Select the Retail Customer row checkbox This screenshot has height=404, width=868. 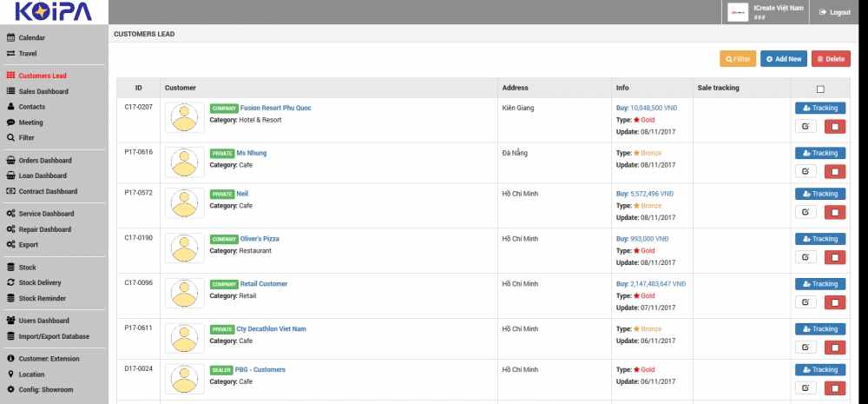tap(835, 302)
